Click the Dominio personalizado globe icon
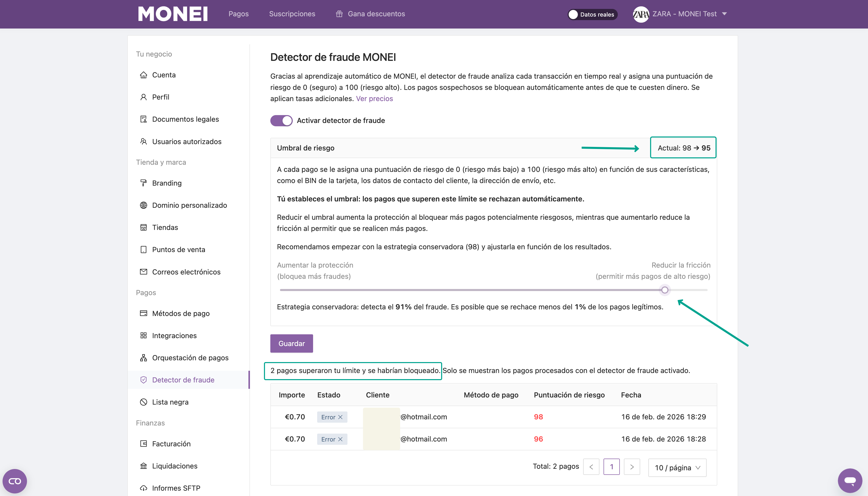The width and height of the screenshot is (868, 496). (143, 205)
